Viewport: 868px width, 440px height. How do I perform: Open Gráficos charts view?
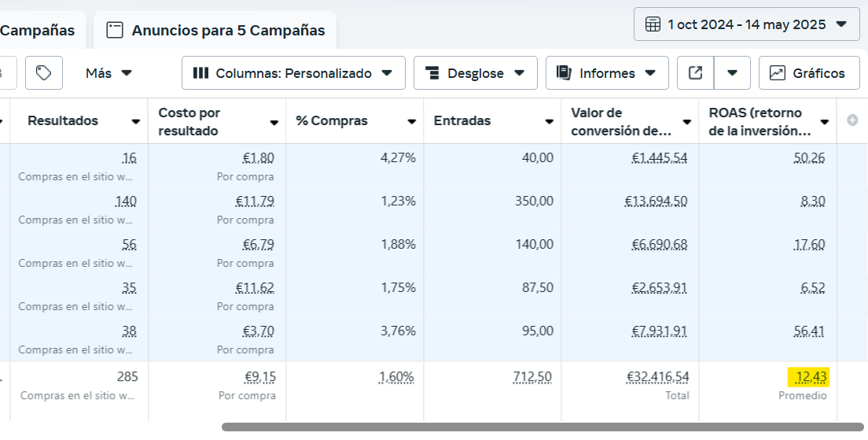click(807, 73)
